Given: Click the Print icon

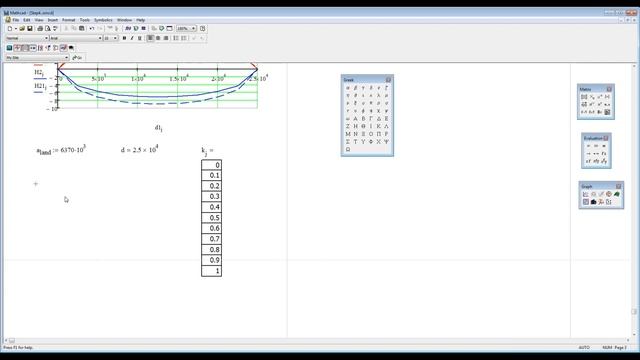Looking at the screenshot, I should tap(40, 29).
